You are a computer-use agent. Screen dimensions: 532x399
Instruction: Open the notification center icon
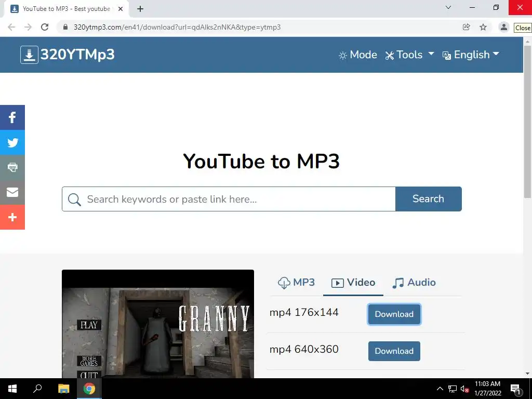coord(515,389)
